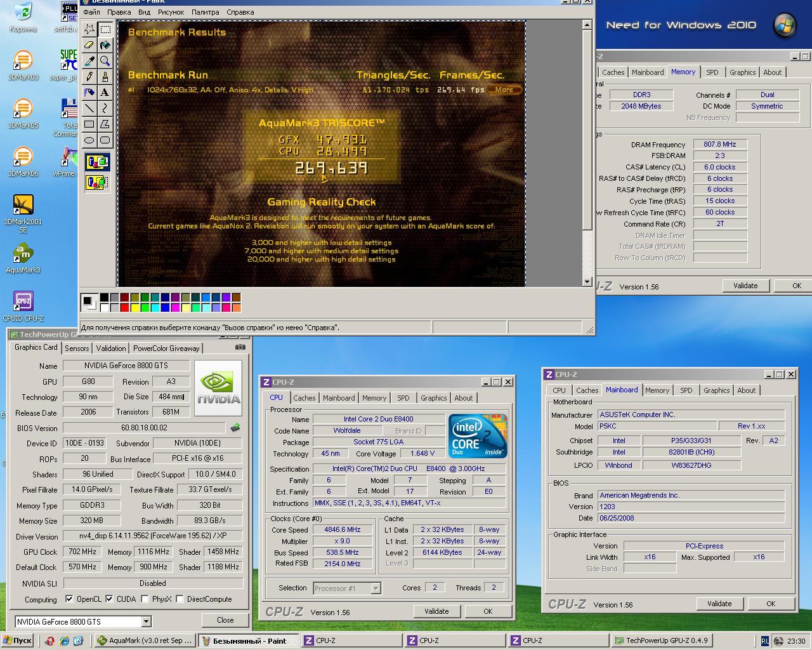Open AquaMark3 desktop shortcut
Screen dimensions: 812x650
pos(23,259)
